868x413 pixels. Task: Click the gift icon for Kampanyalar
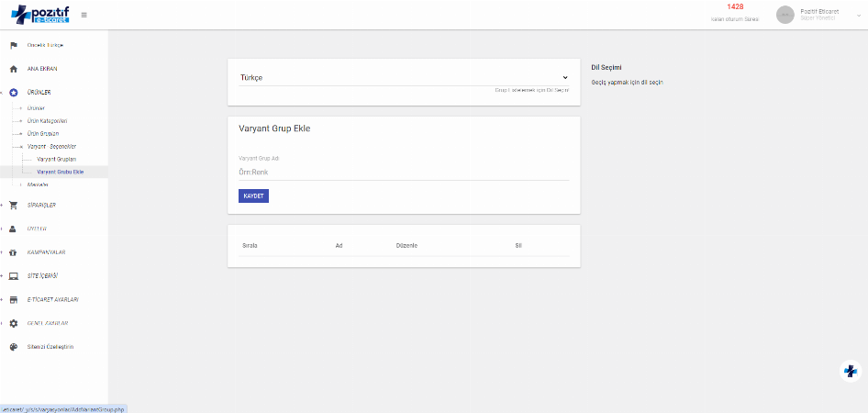pyautogui.click(x=14, y=252)
